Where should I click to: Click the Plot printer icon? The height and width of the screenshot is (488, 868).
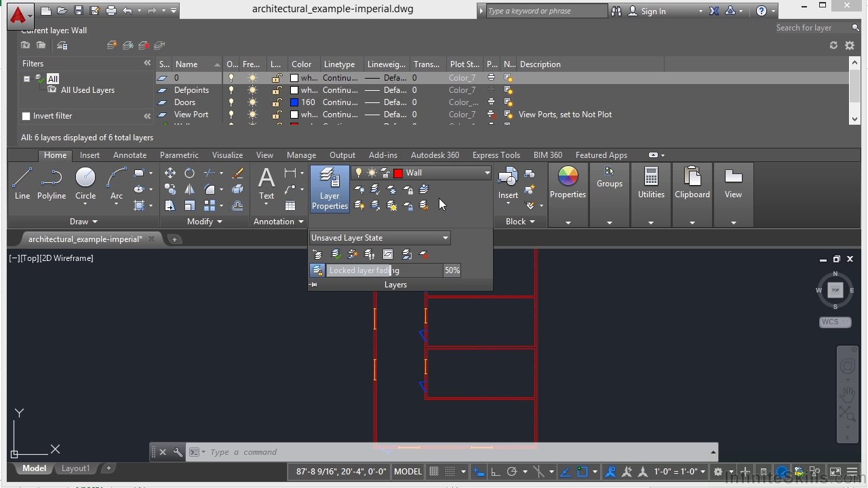pos(111,11)
